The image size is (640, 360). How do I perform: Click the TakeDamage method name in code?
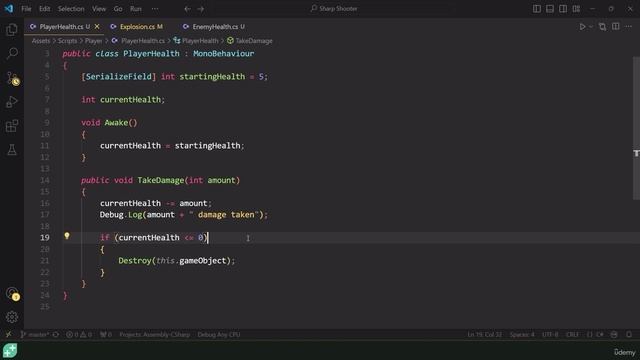(160, 180)
